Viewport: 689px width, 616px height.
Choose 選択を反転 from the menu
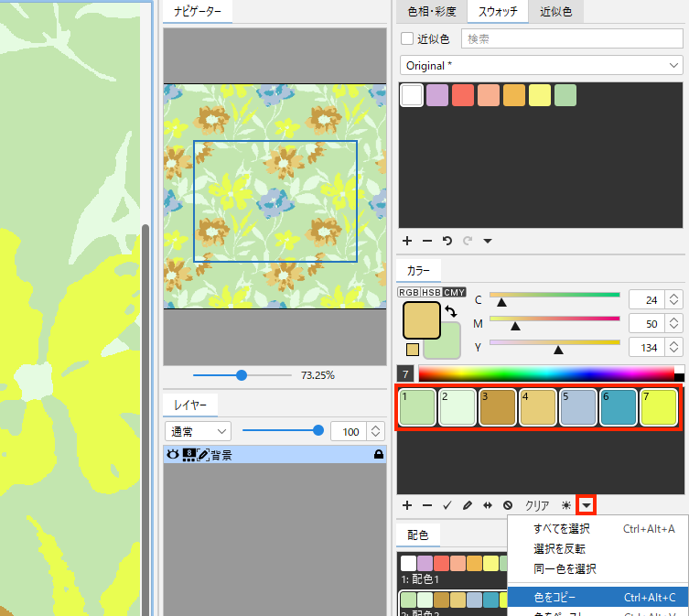click(597, 549)
